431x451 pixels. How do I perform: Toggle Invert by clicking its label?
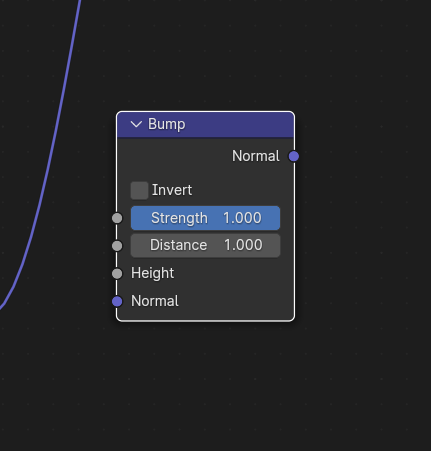[x=172, y=190]
